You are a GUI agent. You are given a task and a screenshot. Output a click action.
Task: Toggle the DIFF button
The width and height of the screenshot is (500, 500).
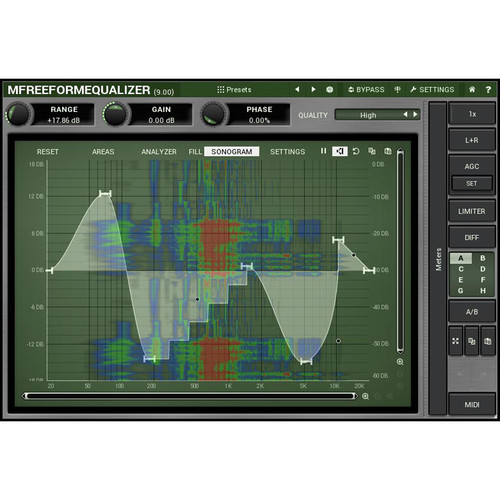(x=472, y=237)
